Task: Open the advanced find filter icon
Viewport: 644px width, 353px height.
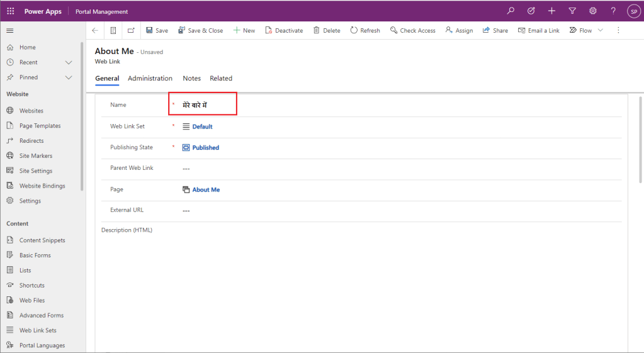Action: point(572,11)
